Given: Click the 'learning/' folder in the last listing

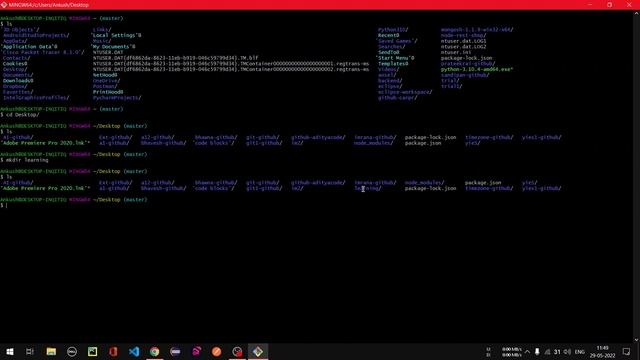Looking at the screenshot, I should (x=368, y=188).
